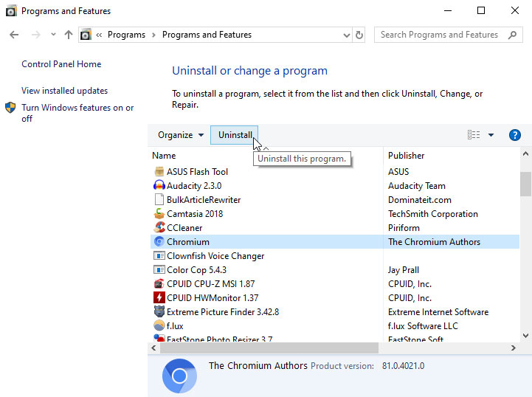The image size is (532, 397).
Task: Click the horizontal scrollbar thumb
Action: point(269,348)
